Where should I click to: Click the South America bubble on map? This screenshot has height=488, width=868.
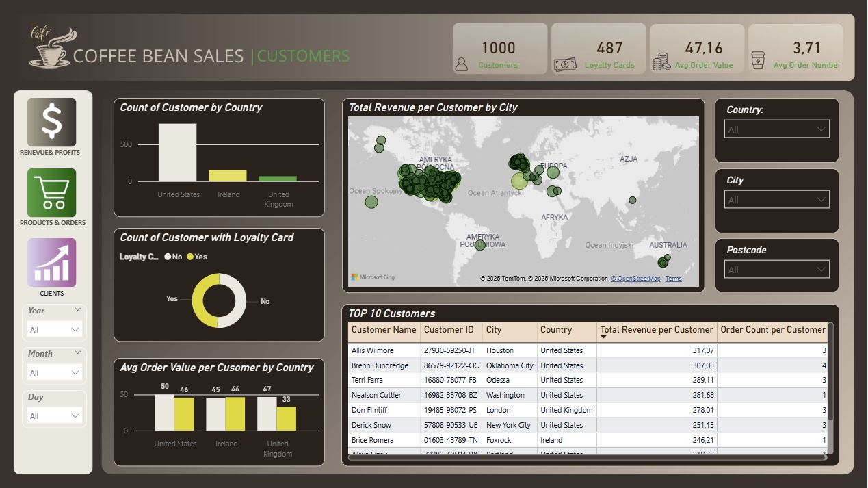[480, 244]
